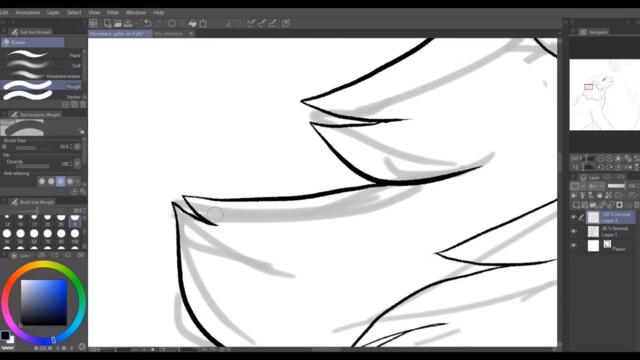Click the delete sub tool trash icon

pos(83,105)
